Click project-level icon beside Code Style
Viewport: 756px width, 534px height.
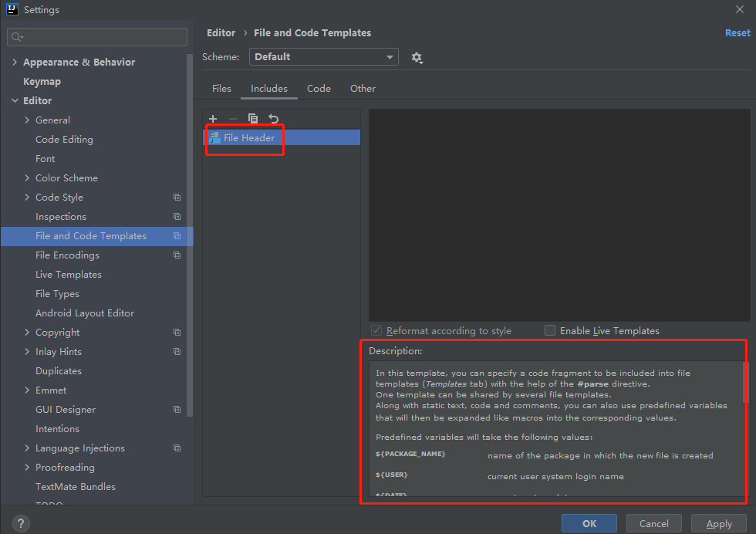177,198
